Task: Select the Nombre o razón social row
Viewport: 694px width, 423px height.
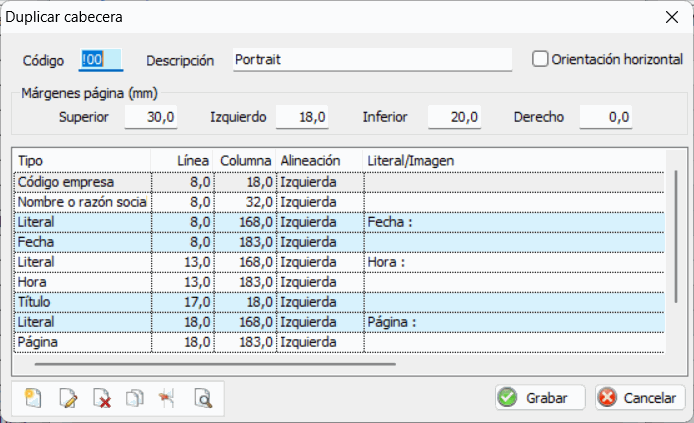Action: click(x=339, y=202)
